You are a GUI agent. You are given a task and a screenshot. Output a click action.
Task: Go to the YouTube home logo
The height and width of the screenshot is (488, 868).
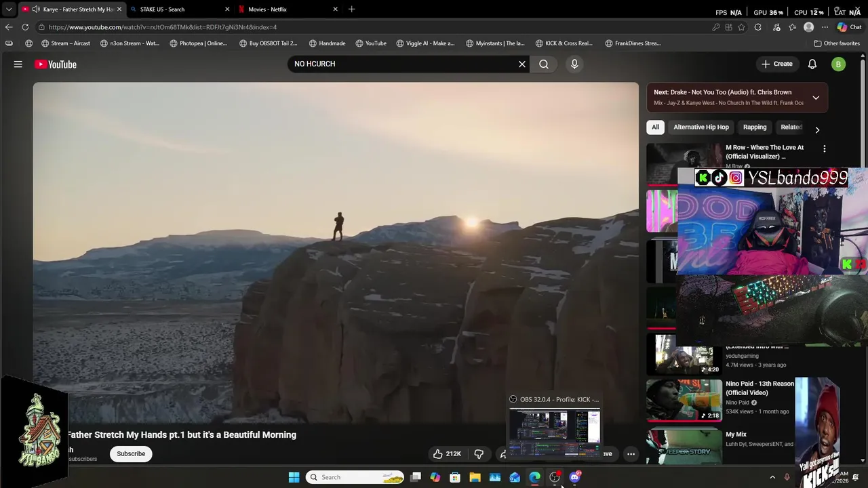pyautogui.click(x=56, y=64)
